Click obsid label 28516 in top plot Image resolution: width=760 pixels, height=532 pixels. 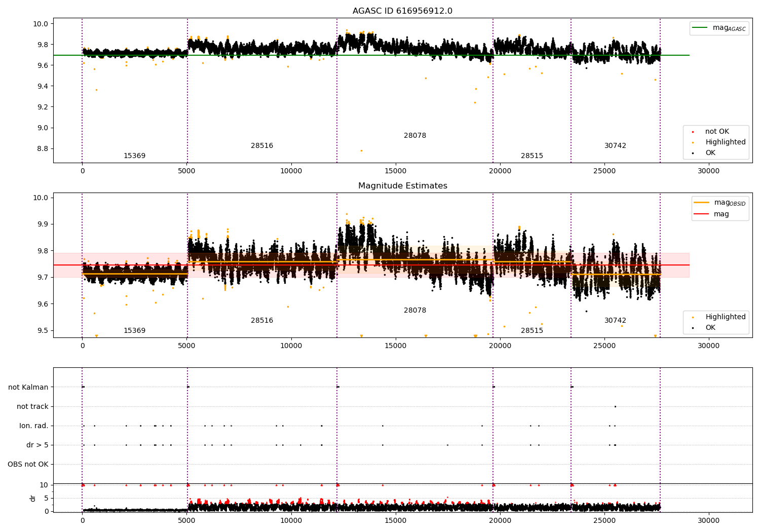[x=262, y=146]
